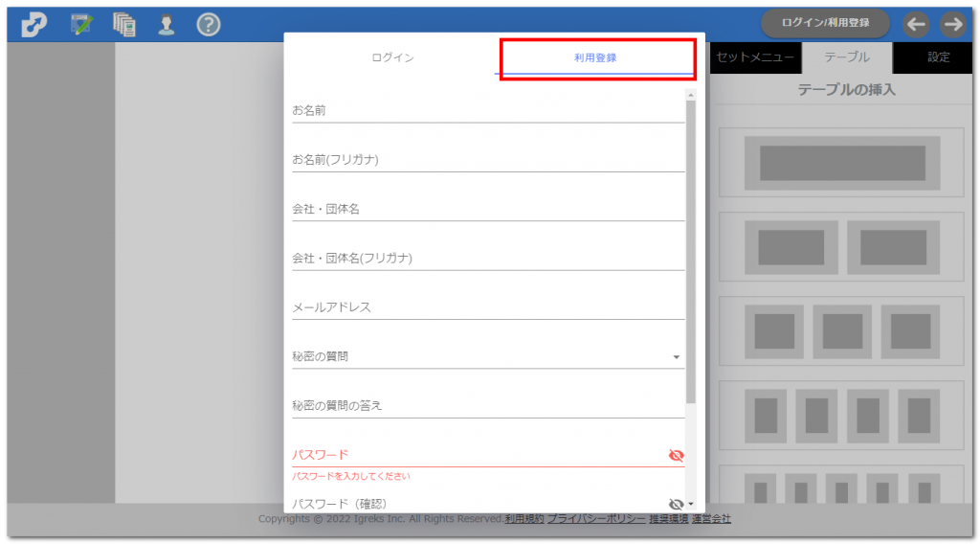Image resolution: width=980 pixels, height=544 pixels.
Task: Focus the お名前 input field
Action: pyautogui.click(x=488, y=111)
